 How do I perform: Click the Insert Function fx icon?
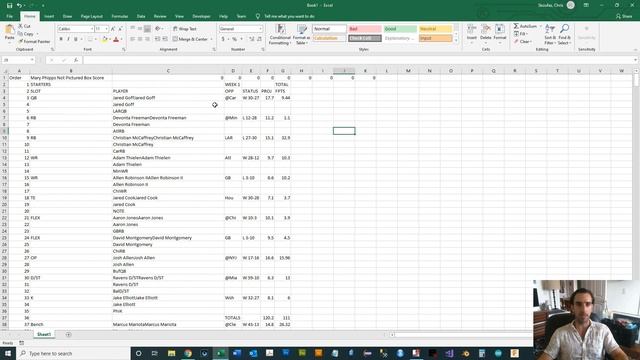click(x=76, y=60)
